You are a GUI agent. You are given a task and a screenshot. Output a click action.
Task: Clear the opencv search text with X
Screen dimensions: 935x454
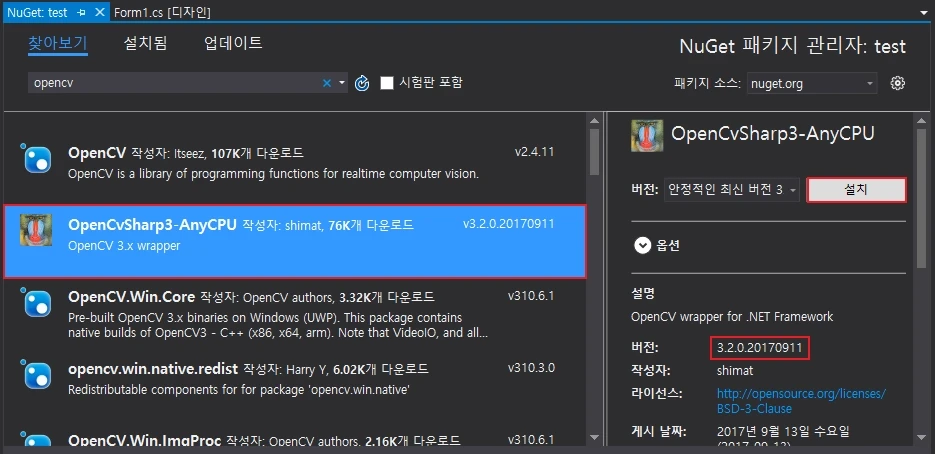click(x=326, y=83)
